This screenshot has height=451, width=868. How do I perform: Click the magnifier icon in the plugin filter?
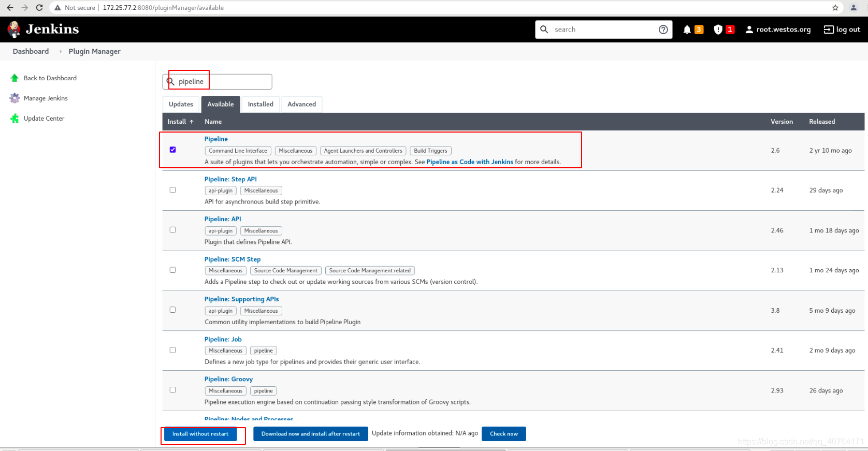(170, 81)
